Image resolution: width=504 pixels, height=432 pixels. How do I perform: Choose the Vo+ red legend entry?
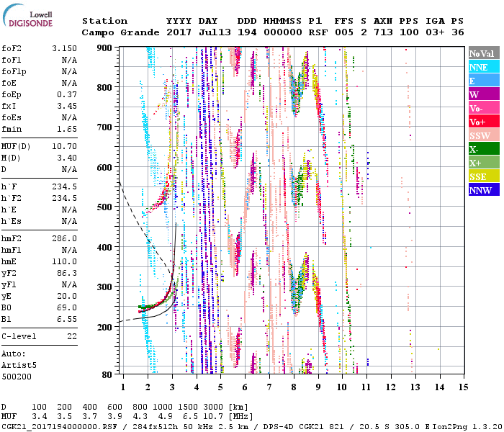pyautogui.click(x=482, y=122)
